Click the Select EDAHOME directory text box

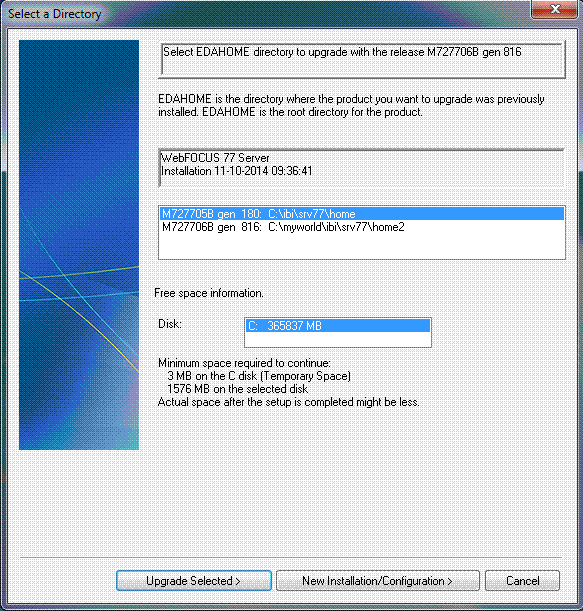[362, 60]
